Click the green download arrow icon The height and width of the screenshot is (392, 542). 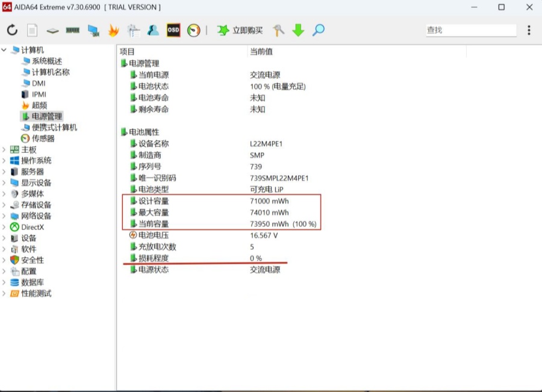(298, 31)
